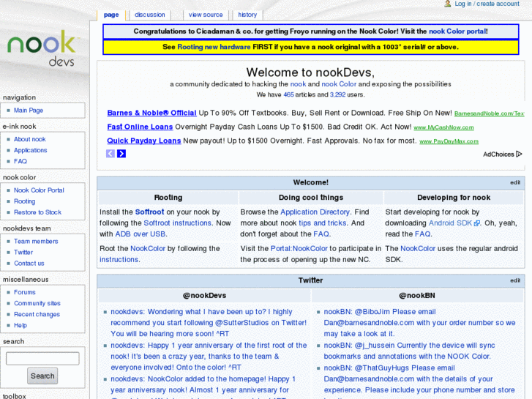Open Rooting sidebar link
The width and height of the screenshot is (532, 399).
click(24, 201)
